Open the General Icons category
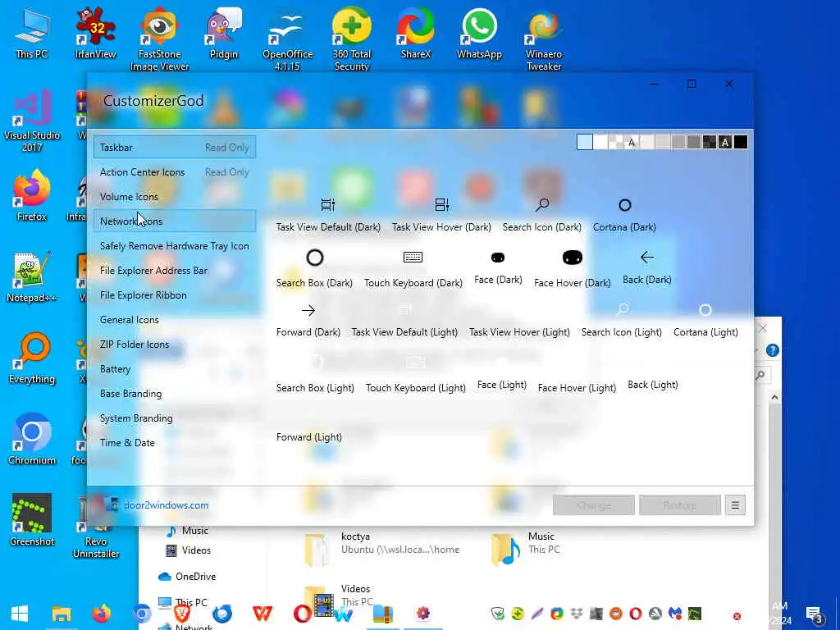This screenshot has height=630, width=840. coord(175,320)
